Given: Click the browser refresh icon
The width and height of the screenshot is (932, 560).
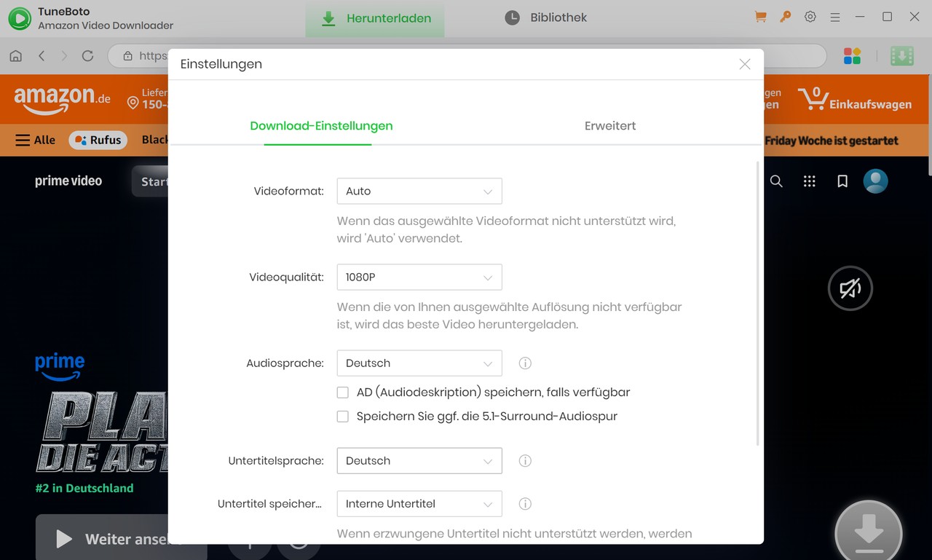Looking at the screenshot, I should 88,55.
